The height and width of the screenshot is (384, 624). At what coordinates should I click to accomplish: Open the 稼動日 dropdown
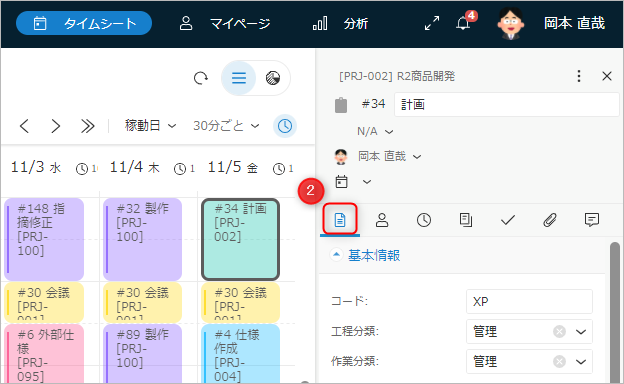pos(150,126)
